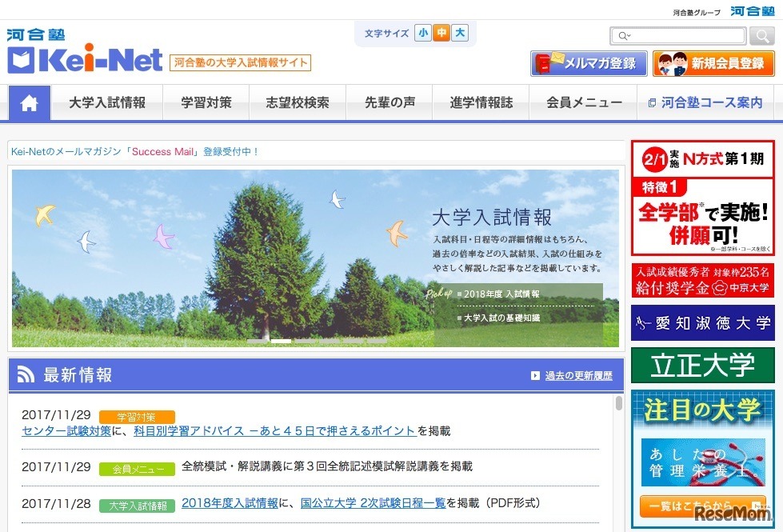Click the home icon in the navigation bar
This screenshot has width=783, height=532.
29,102
